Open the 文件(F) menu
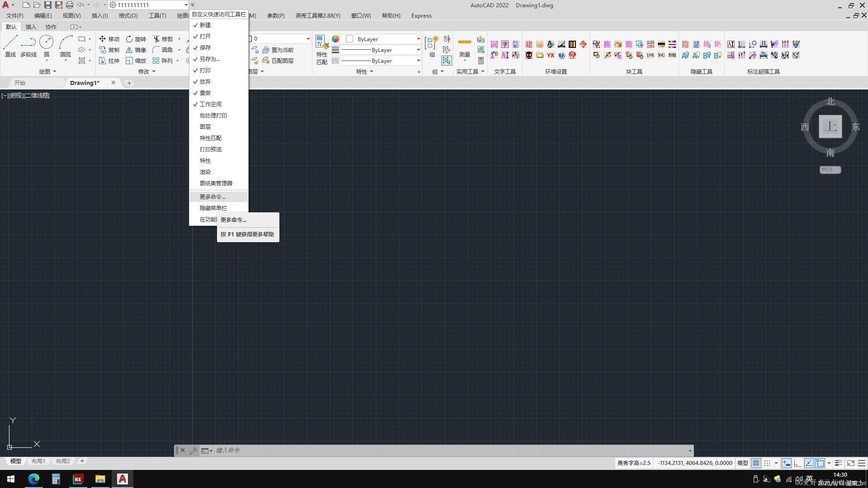 (15, 16)
